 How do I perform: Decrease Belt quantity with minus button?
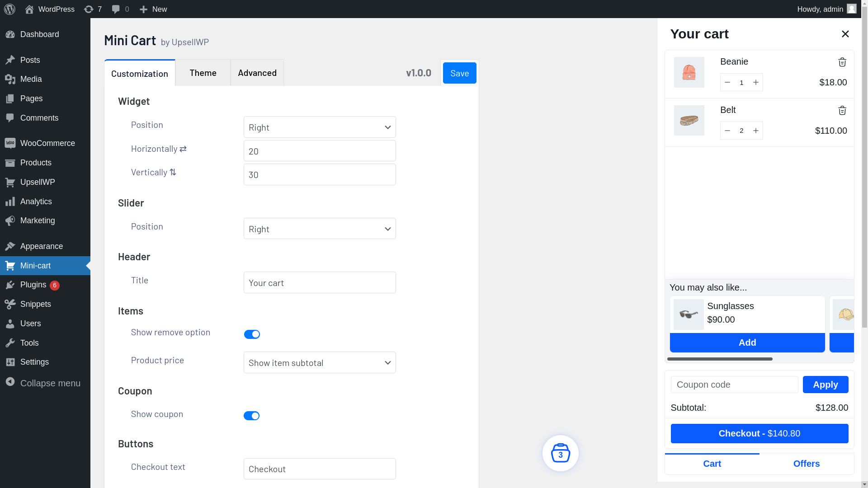[x=727, y=131]
